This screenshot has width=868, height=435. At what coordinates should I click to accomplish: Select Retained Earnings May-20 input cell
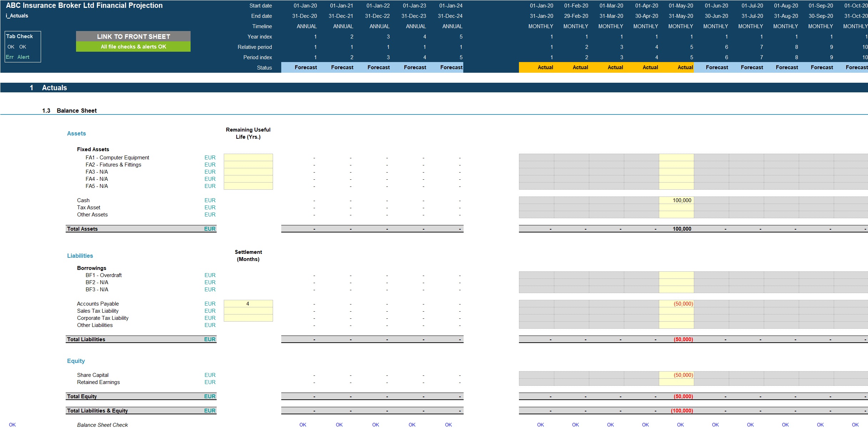[x=676, y=382]
